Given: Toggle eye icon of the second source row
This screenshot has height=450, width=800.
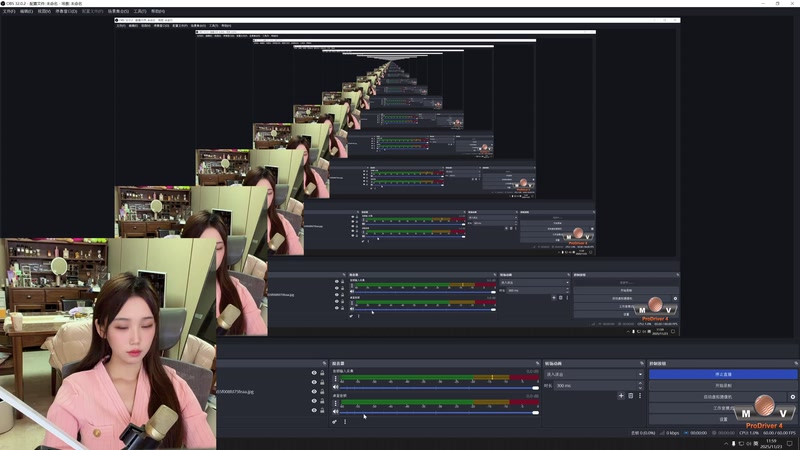Looking at the screenshot, I should tap(314, 382).
